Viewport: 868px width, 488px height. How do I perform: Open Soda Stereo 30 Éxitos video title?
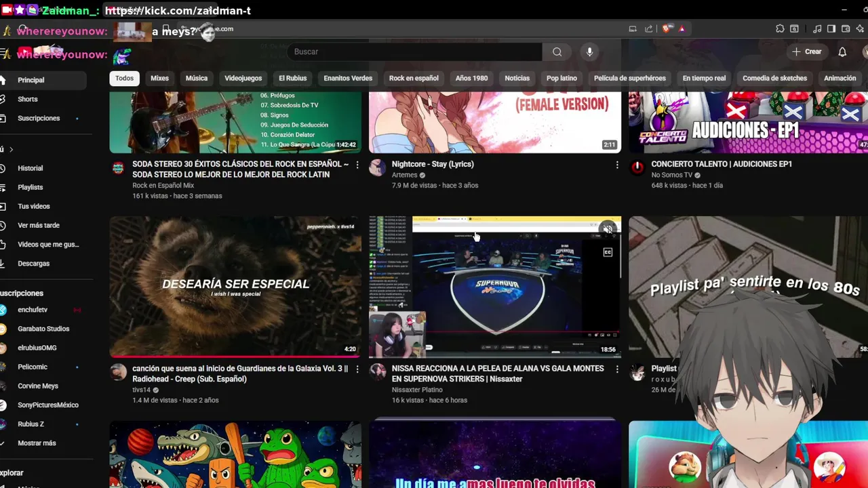(240, 169)
